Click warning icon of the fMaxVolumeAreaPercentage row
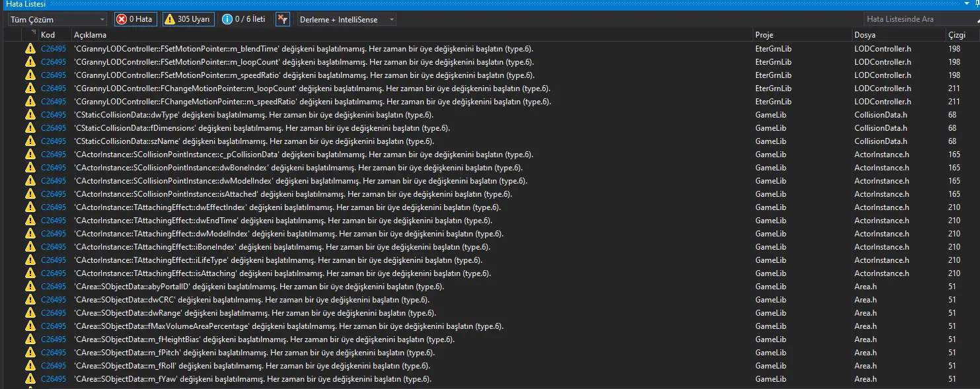Screen dimensions: 980x389 [x=30, y=326]
